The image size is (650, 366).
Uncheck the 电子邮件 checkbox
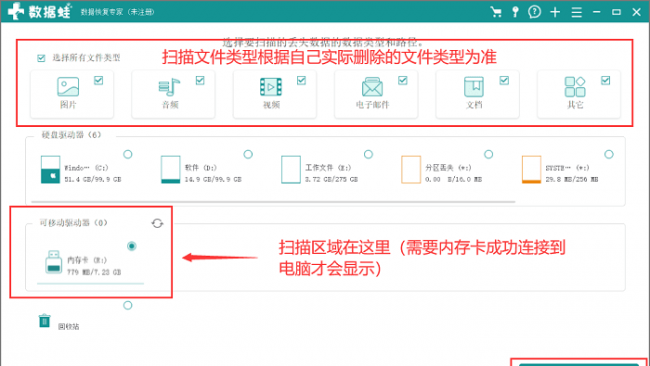click(403, 80)
